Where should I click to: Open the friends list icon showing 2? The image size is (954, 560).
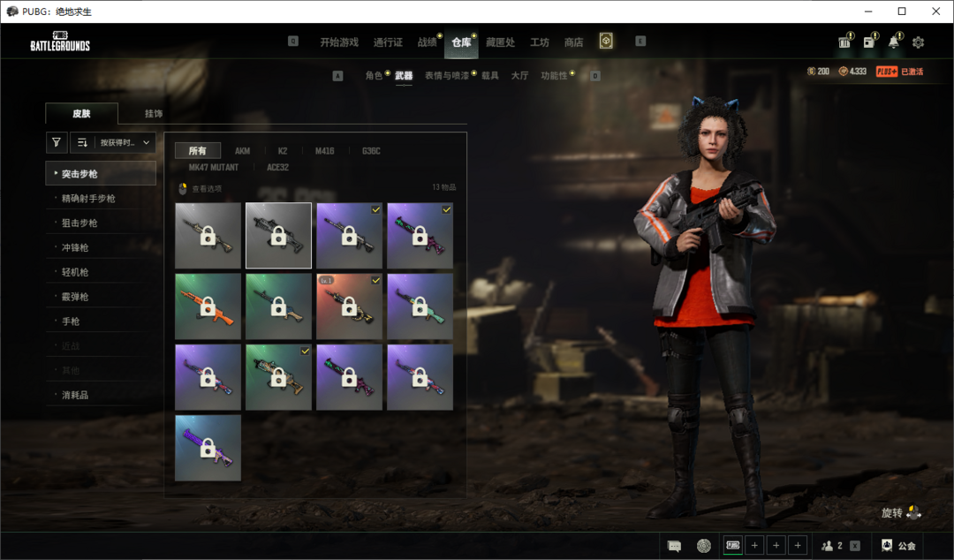point(827,545)
